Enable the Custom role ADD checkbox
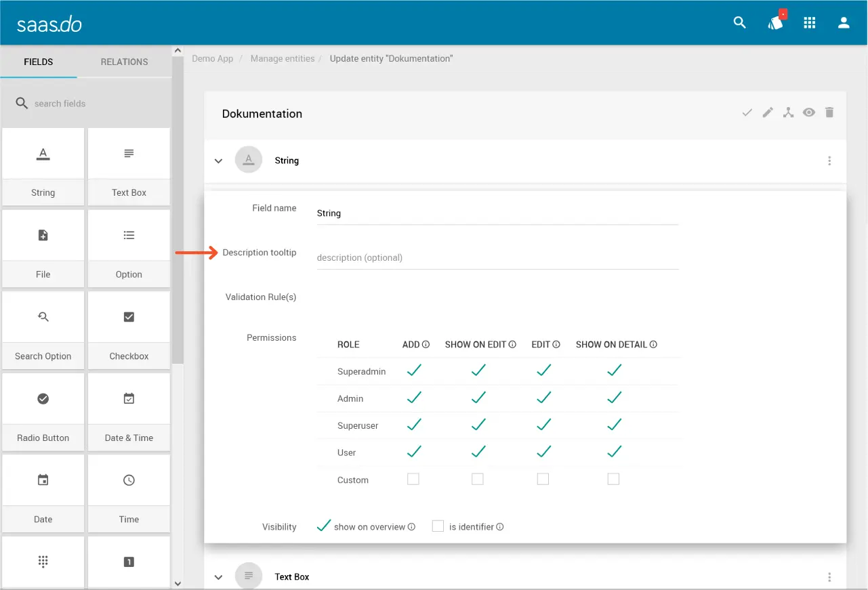 coord(413,480)
